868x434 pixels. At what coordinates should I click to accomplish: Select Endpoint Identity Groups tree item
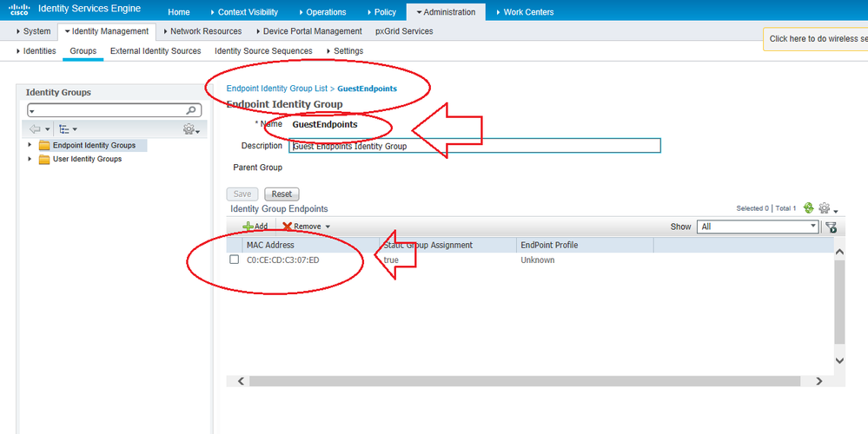pos(94,146)
